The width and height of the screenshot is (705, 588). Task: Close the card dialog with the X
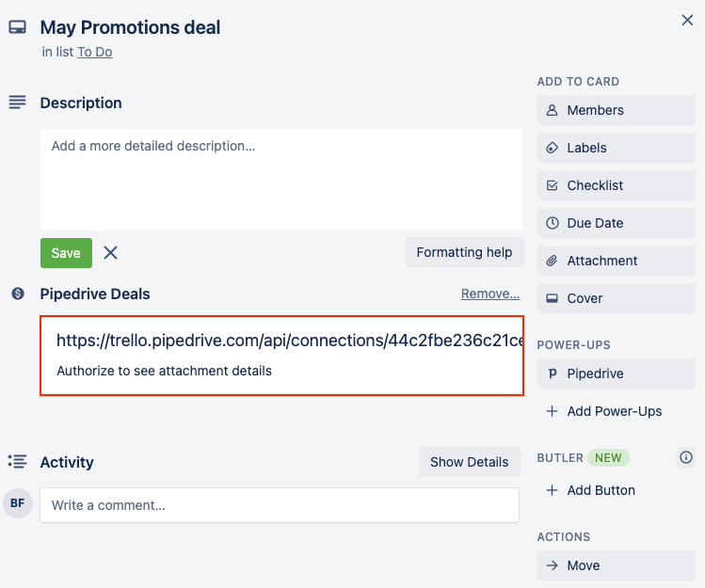[687, 21]
